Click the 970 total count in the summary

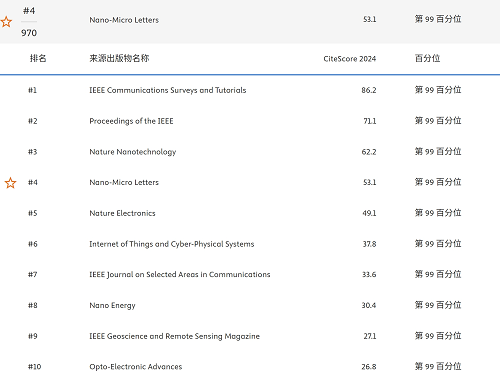click(x=29, y=33)
